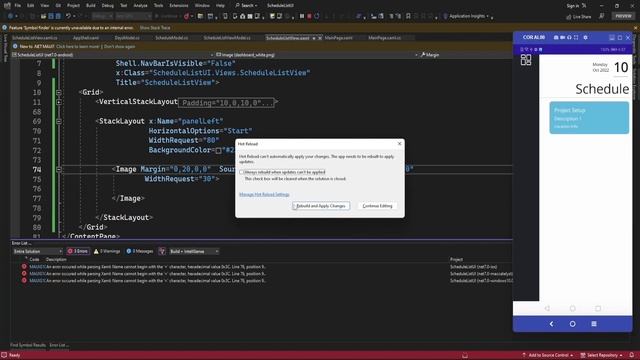The width and height of the screenshot is (640, 360).
Task: Open the Build + IntelliSense dropdown
Action: 194,251
